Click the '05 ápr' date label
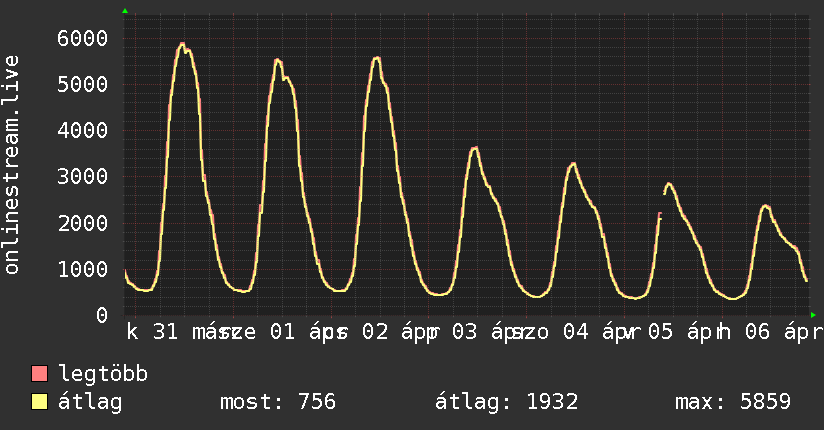The width and height of the screenshot is (824, 430). tap(686, 332)
